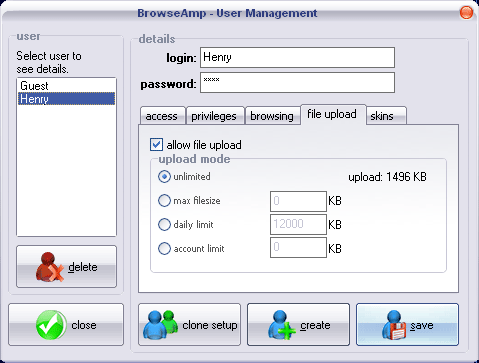Click the green checkmark close icon

[51, 325]
